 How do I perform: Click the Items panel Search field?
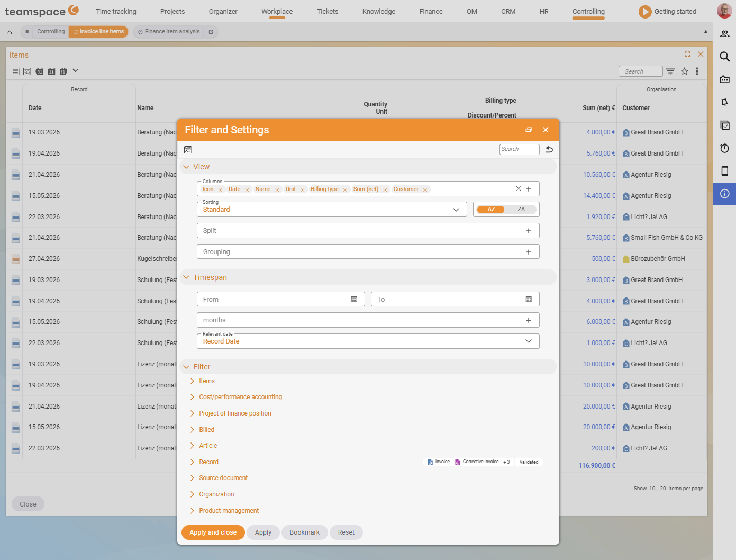pos(640,71)
